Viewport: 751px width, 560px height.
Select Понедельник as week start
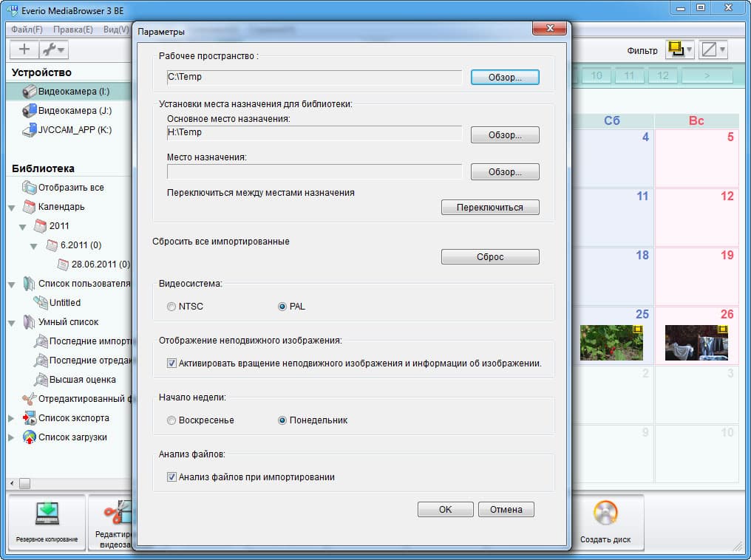(282, 420)
